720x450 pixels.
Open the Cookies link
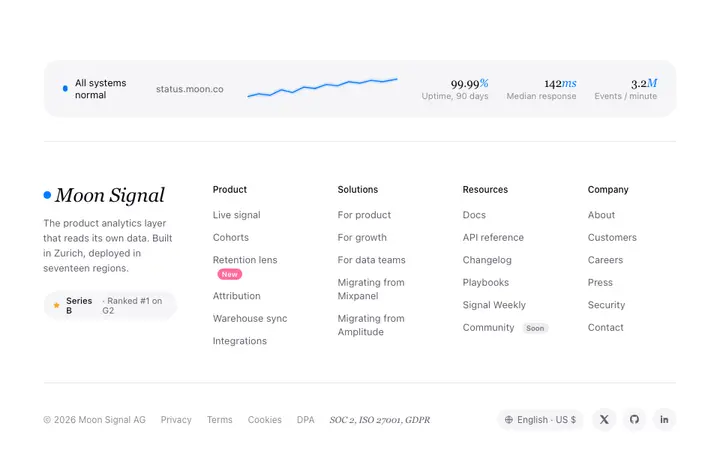tap(264, 420)
